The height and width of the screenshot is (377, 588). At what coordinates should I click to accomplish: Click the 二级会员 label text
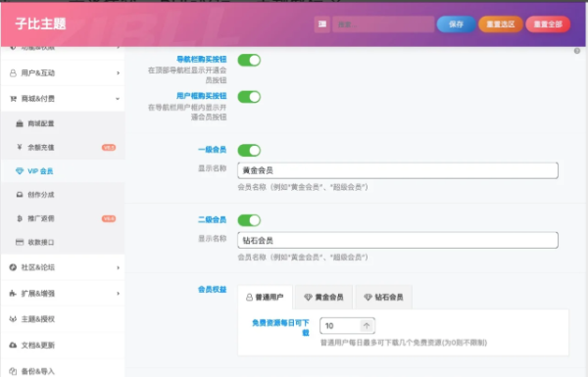(x=213, y=219)
